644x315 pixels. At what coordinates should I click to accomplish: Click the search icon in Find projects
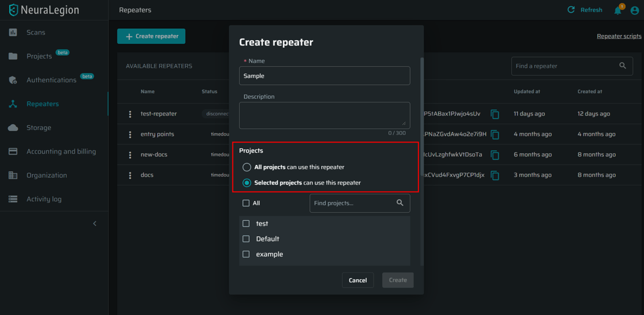click(400, 203)
